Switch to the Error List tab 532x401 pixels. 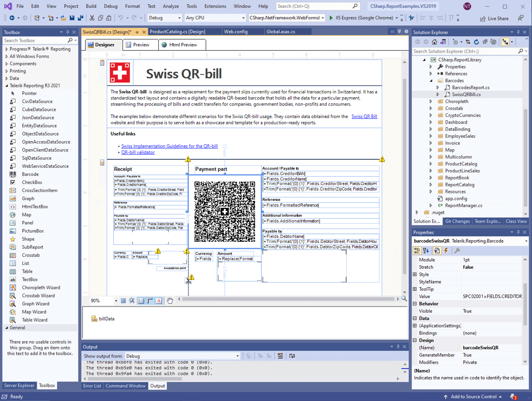pos(92,386)
